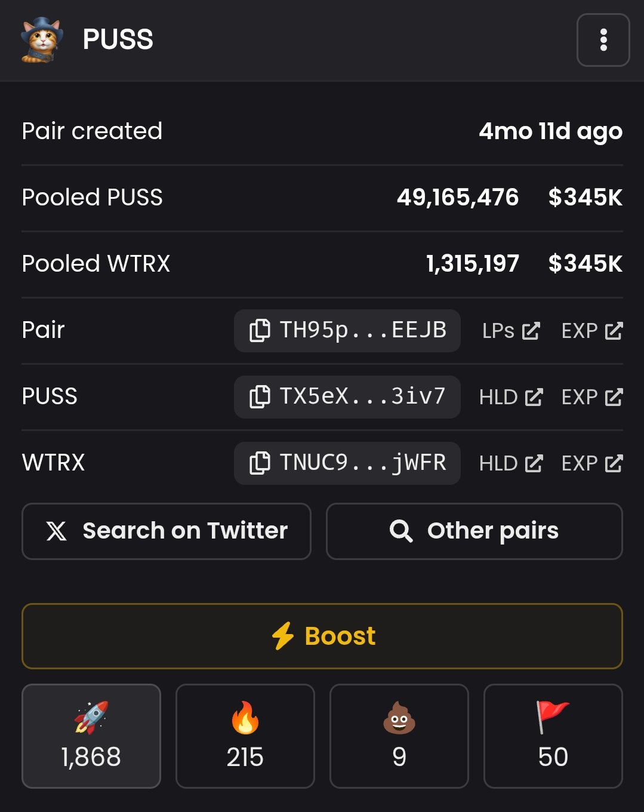Click magnifier icon in Other pairs button
644x812 pixels.
(x=401, y=531)
